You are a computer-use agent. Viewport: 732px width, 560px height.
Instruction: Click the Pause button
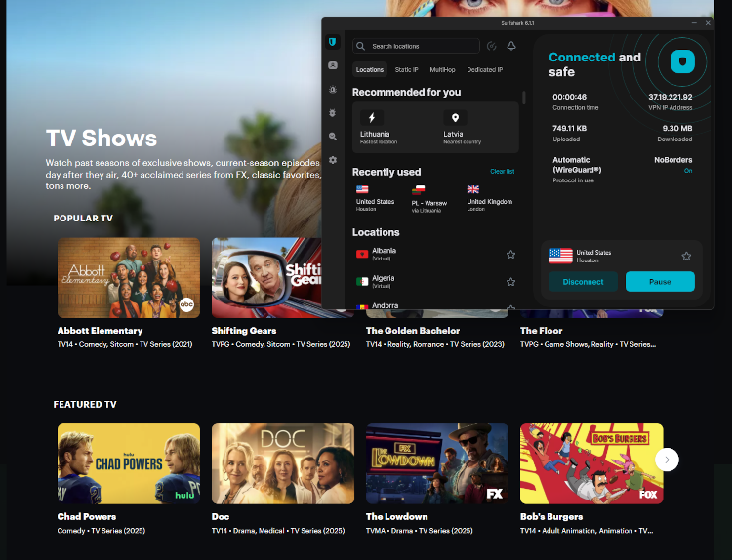coord(660,282)
